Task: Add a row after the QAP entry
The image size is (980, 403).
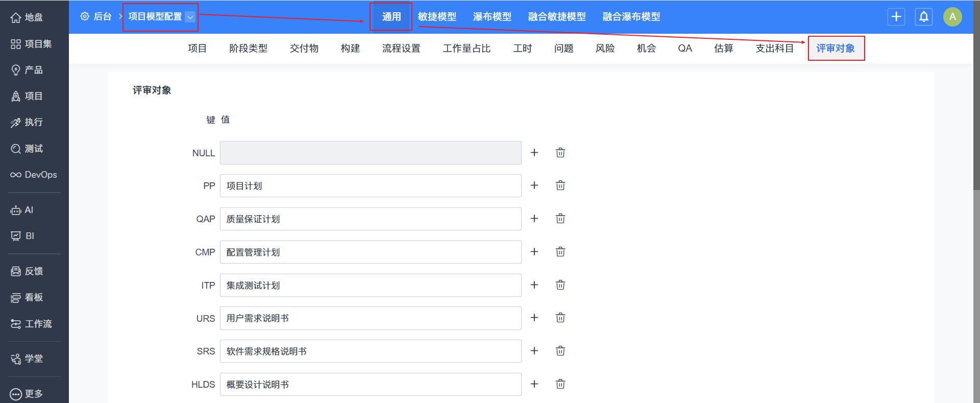Action: [534, 219]
